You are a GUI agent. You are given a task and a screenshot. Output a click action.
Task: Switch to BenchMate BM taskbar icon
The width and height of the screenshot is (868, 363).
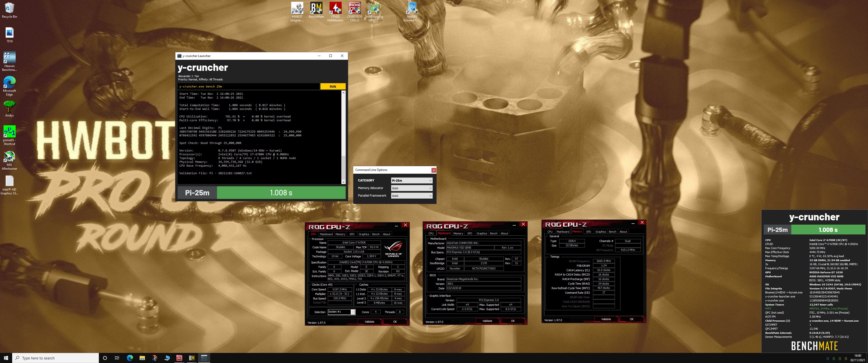coord(192,358)
